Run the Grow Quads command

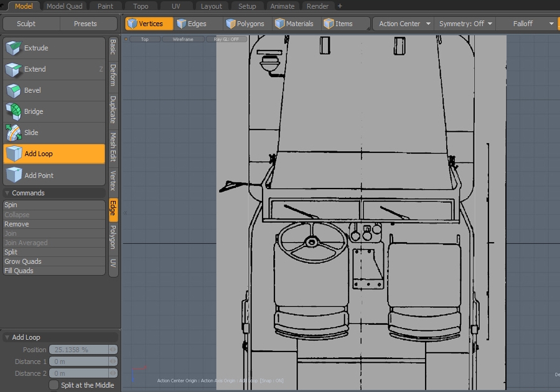[x=54, y=261]
